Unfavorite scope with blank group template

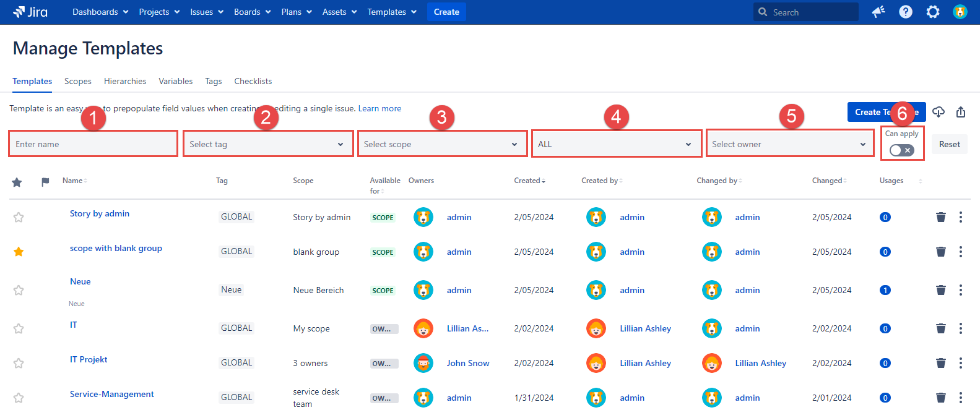[19, 252]
